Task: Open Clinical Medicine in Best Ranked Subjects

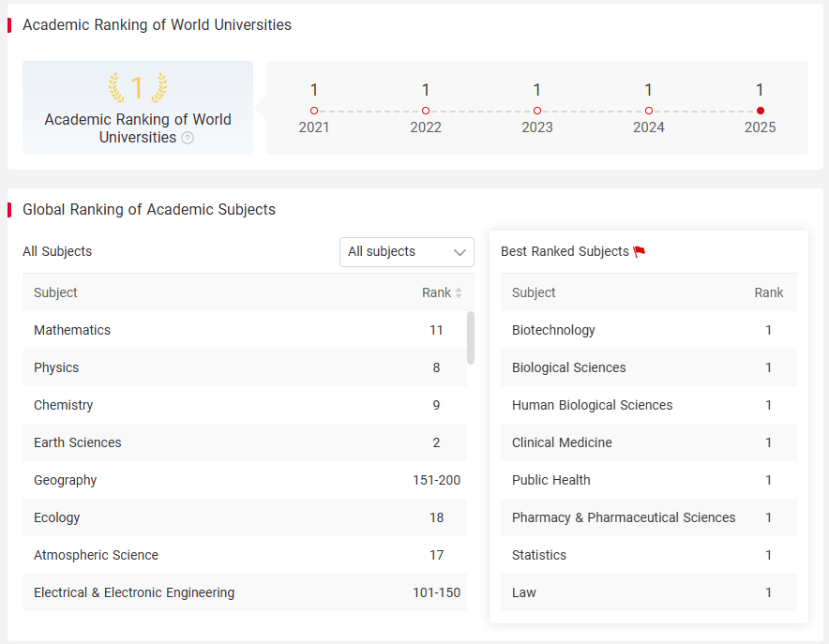Action: [x=649, y=442]
